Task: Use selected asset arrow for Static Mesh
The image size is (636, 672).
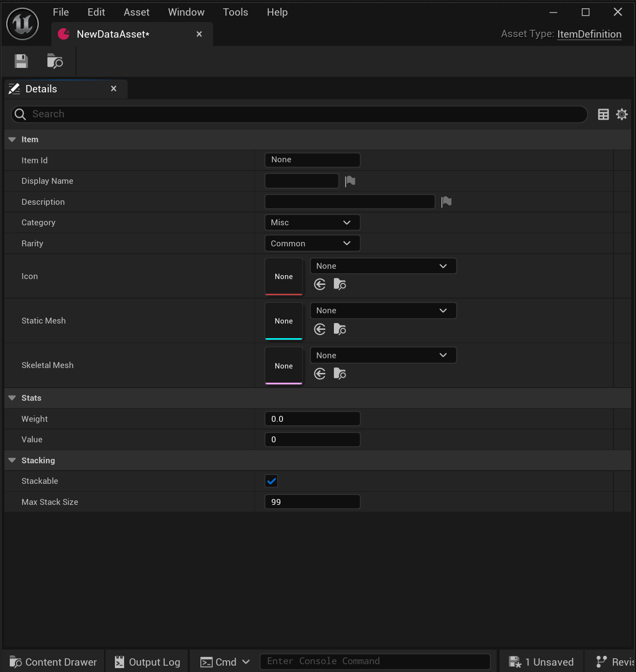Action: tap(320, 329)
